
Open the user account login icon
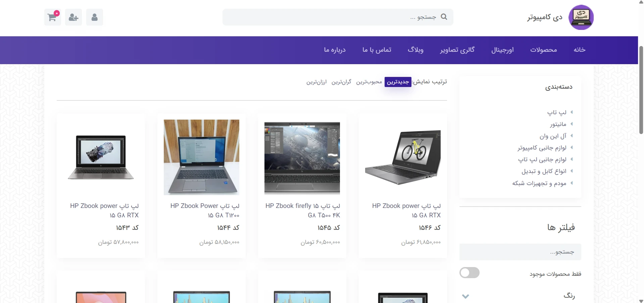[x=95, y=17]
